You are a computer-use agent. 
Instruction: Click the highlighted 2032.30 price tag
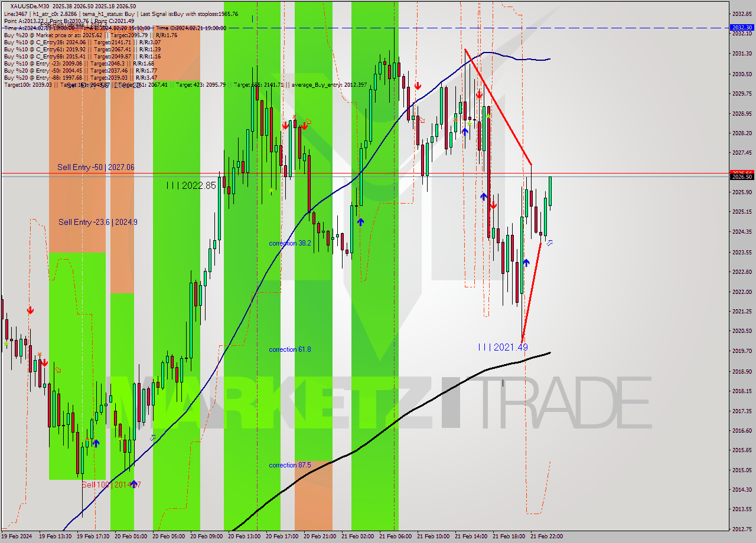pos(742,28)
